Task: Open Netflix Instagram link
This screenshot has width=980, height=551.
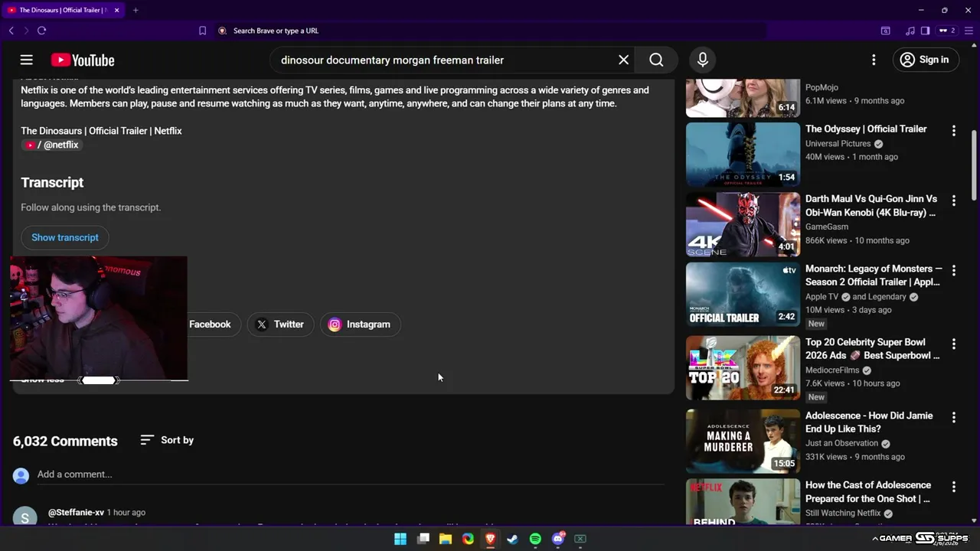Action: click(x=360, y=324)
